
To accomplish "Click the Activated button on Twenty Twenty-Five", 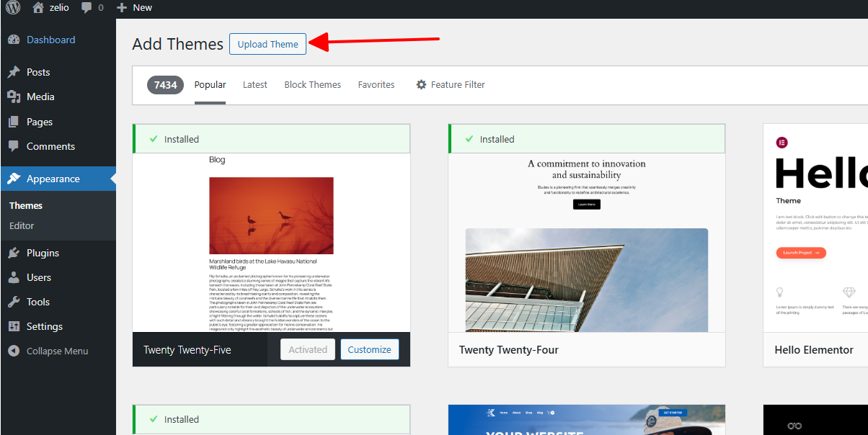I will (x=308, y=349).
